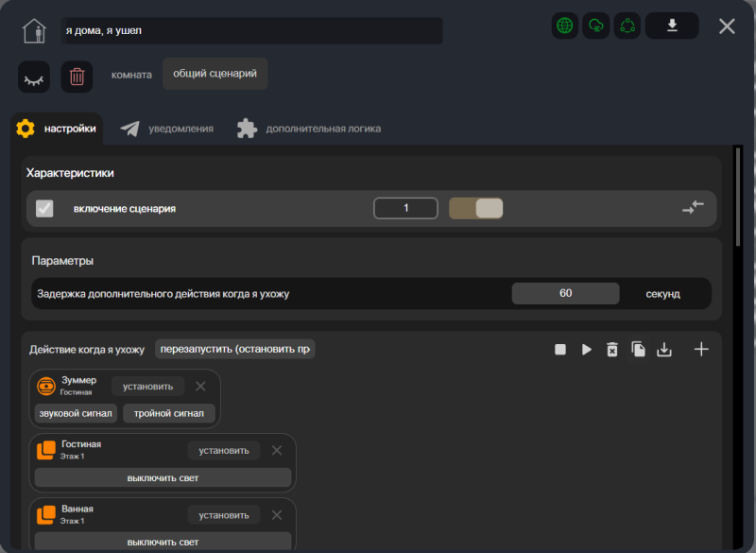Open Ванная 'установить' dropdown
The image size is (756, 553).
point(224,515)
